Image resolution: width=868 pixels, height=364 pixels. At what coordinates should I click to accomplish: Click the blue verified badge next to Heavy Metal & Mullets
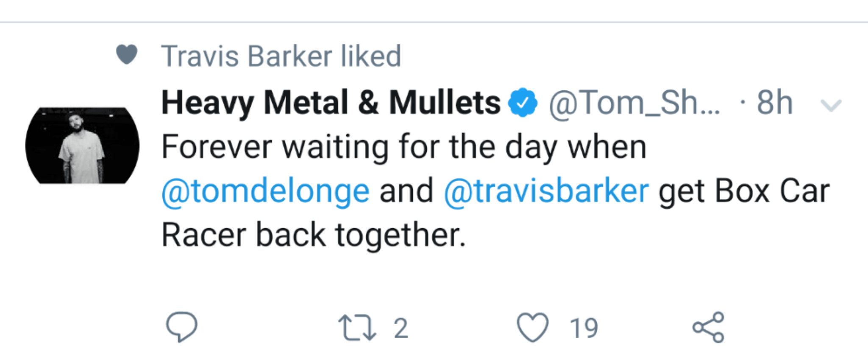(x=522, y=102)
